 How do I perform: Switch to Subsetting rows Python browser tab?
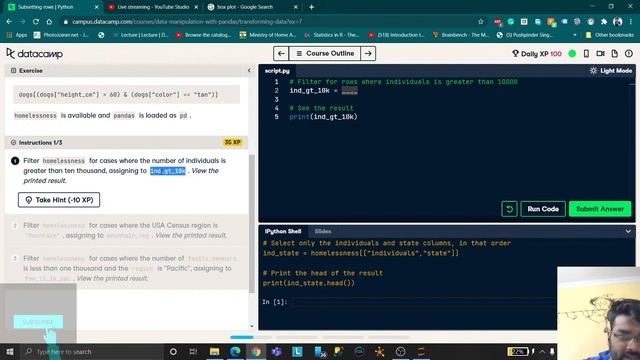[x=50, y=7]
